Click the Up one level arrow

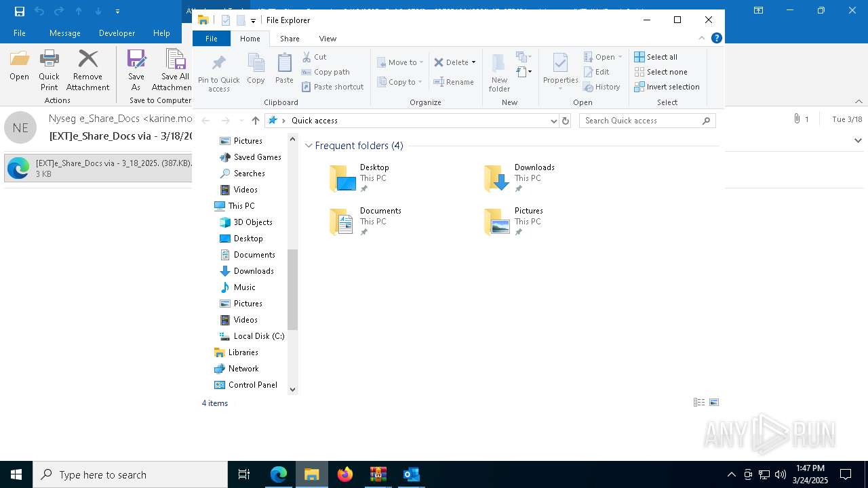pyautogui.click(x=256, y=121)
